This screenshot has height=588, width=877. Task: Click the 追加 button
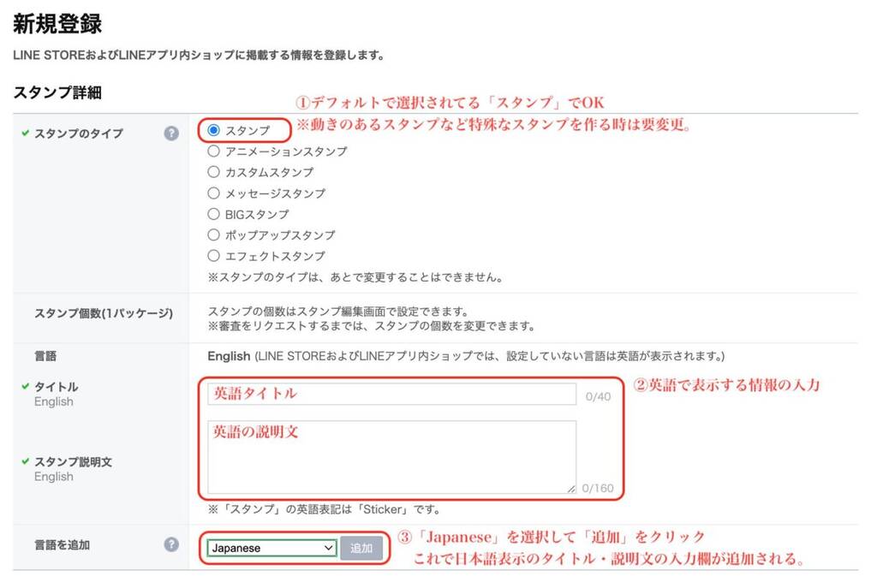pos(361,549)
